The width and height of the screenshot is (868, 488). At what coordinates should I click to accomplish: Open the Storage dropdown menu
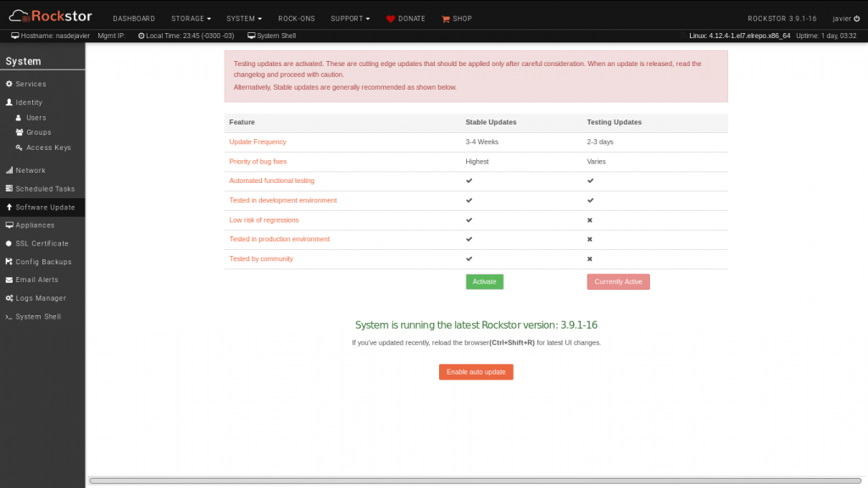[191, 19]
